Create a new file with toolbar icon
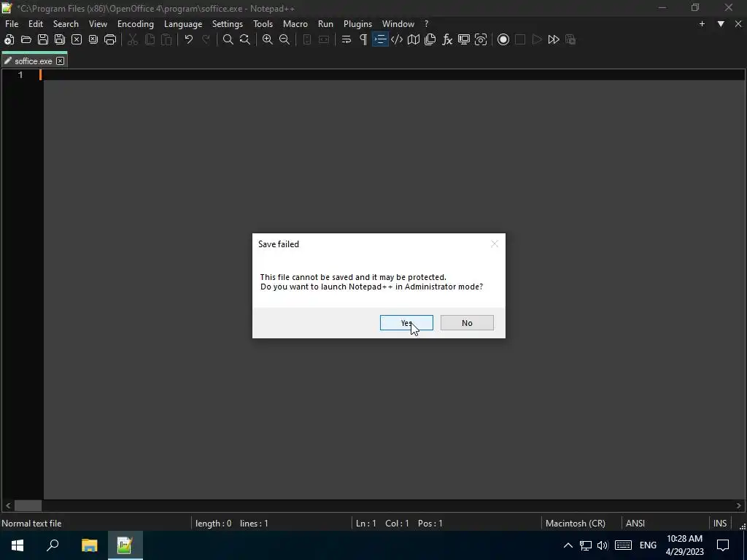The height and width of the screenshot is (560, 747). pos(9,39)
